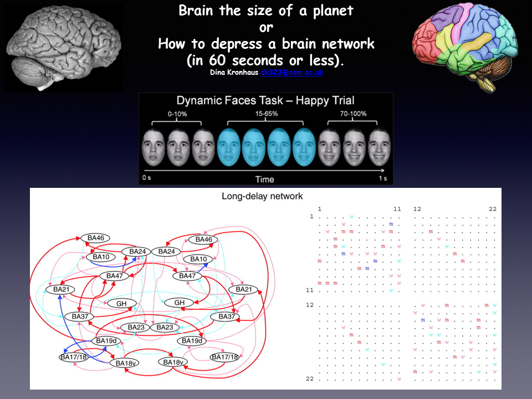532x399 pixels.
Task: Select the rightmost BA21 node
Action: click(244, 289)
